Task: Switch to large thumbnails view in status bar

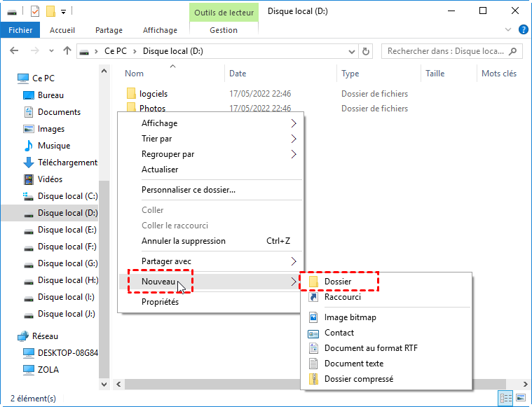Action: [519, 398]
